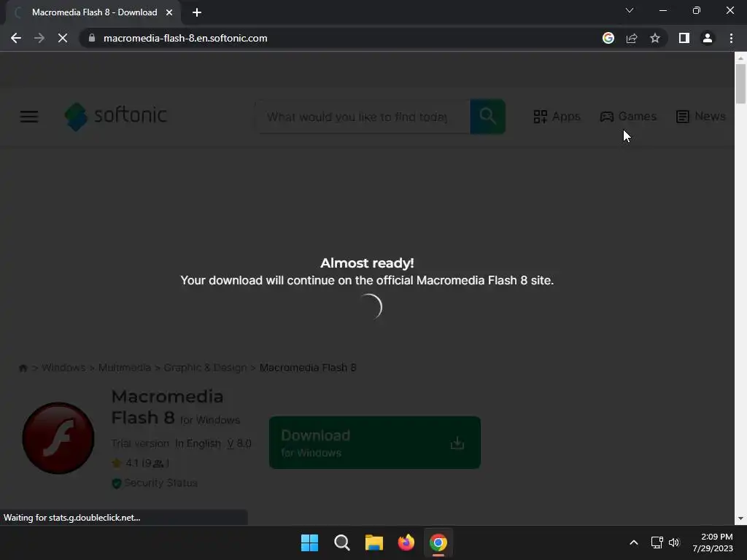Click the search magnifier button
Viewport: 747px width, 560px height.
point(488,117)
